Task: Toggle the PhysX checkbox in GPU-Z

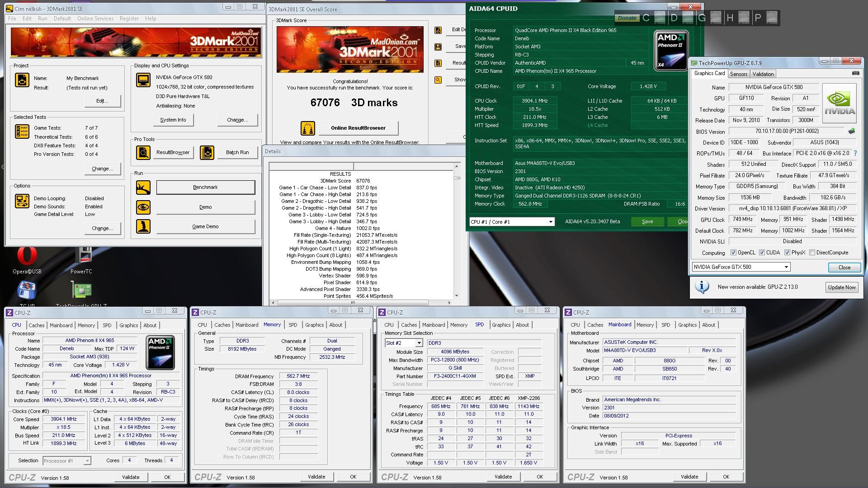Action: tap(787, 253)
